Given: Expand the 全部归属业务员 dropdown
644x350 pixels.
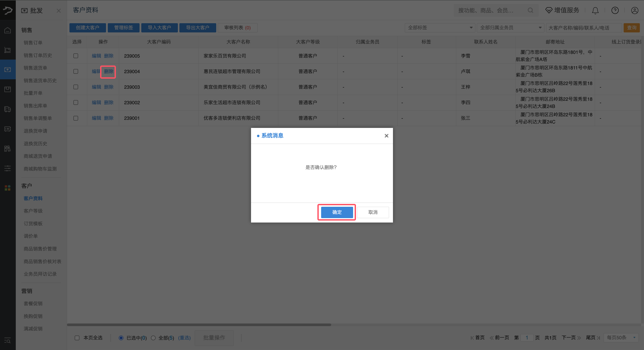Looking at the screenshot, I should 511,28.
